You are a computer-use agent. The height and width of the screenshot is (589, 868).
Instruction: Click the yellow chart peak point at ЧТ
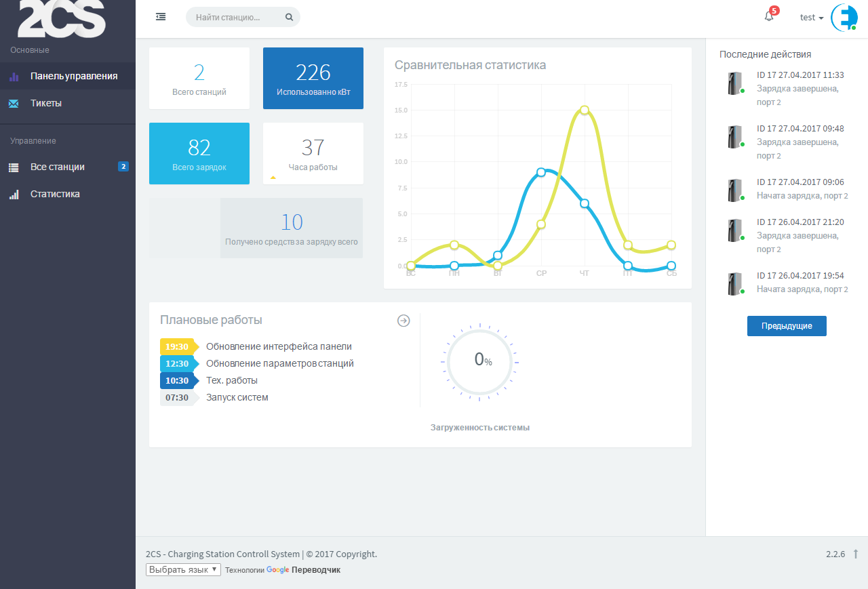point(585,110)
